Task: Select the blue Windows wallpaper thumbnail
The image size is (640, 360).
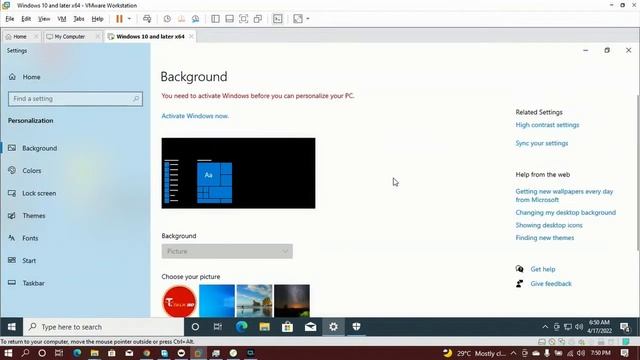Action: tap(217, 301)
